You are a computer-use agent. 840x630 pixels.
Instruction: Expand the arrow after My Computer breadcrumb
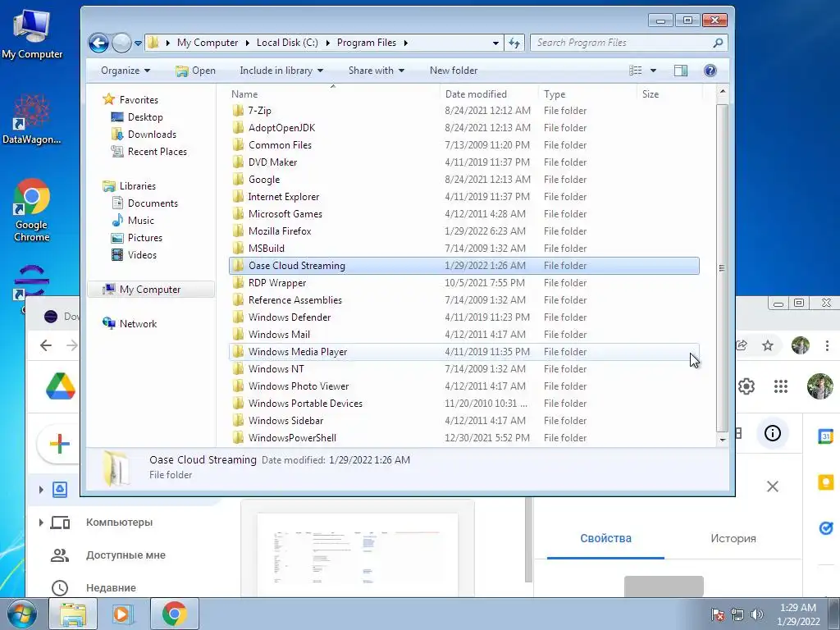click(247, 43)
